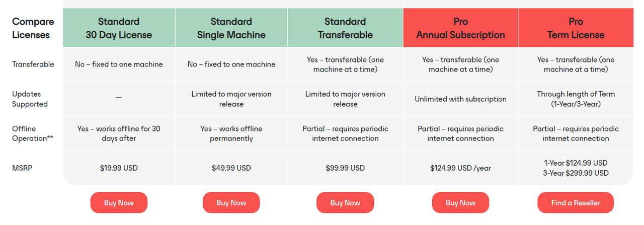Buy the Pro Annual Subscription license
This screenshot has width=644, height=225.
(x=460, y=203)
